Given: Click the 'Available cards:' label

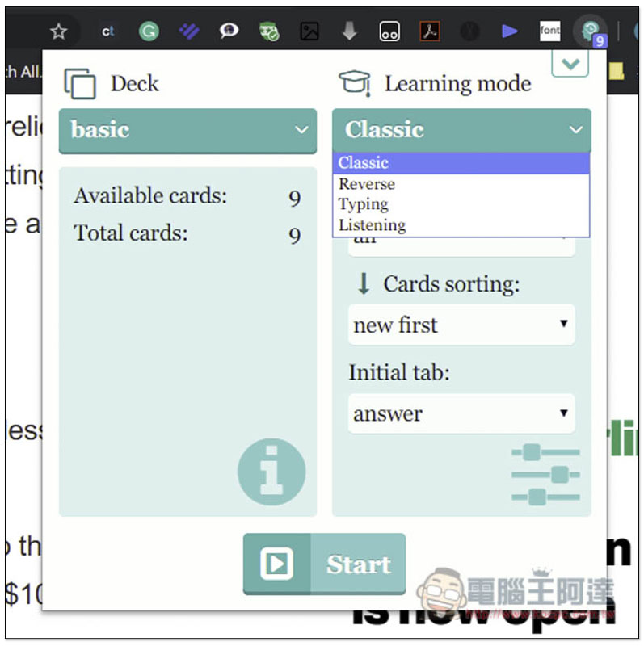Looking at the screenshot, I should pyautogui.click(x=150, y=195).
